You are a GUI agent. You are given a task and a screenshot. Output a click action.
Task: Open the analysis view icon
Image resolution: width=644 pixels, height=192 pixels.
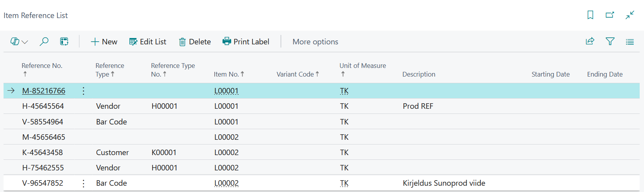coord(64,41)
